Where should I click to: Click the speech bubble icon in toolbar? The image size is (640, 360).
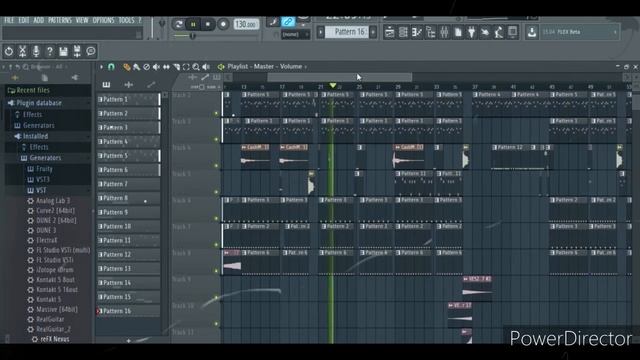pos(91,51)
